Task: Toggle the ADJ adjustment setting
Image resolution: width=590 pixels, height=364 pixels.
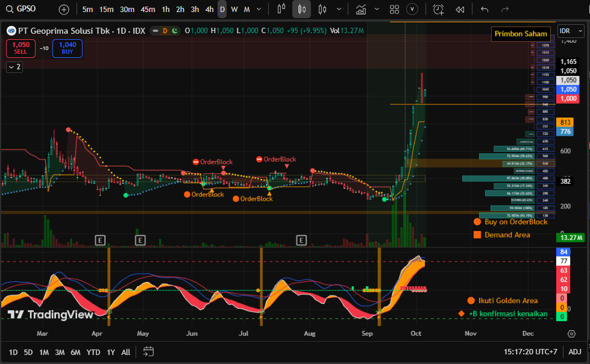Action: 575,352
